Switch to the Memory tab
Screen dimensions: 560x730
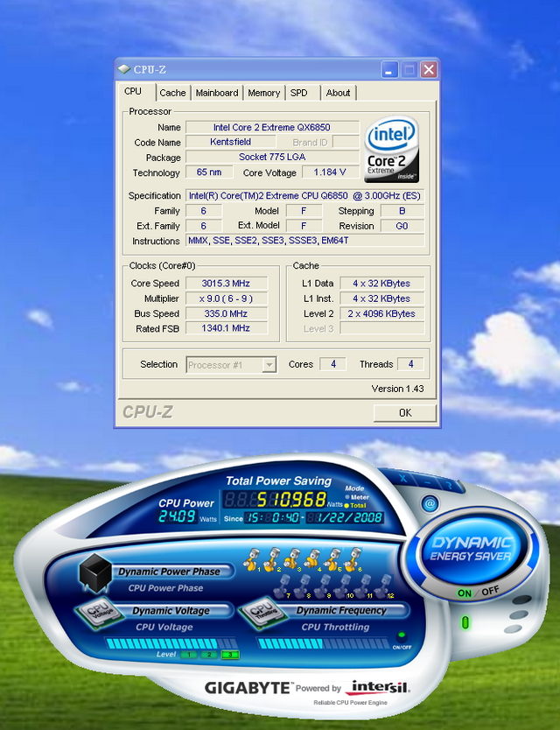coord(264,93)
